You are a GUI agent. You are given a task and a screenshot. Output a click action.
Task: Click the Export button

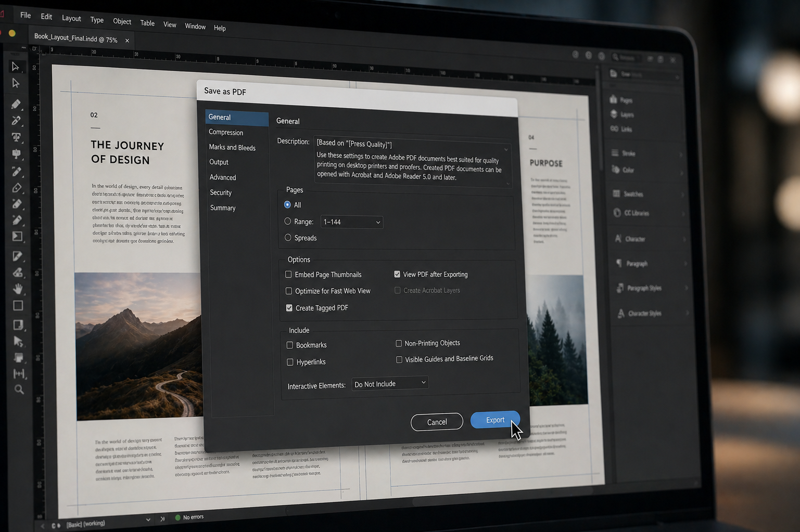(x=495, y=420)
